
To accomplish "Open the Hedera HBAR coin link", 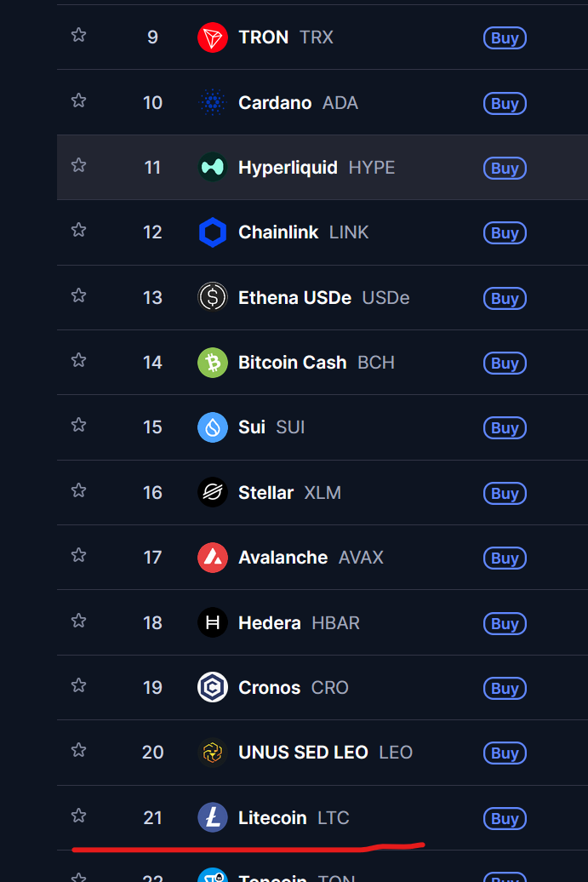I will coord(299,623).
